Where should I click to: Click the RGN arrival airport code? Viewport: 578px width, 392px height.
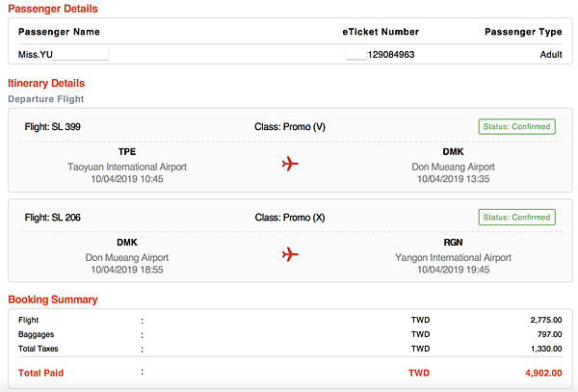(x=453, y=243)
